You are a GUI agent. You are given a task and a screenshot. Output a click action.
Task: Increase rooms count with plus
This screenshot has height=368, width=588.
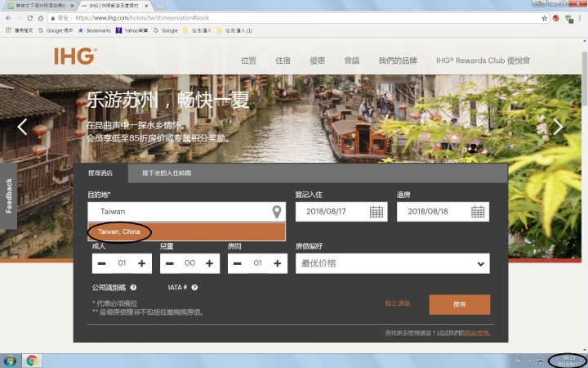[x=278, y=263]
